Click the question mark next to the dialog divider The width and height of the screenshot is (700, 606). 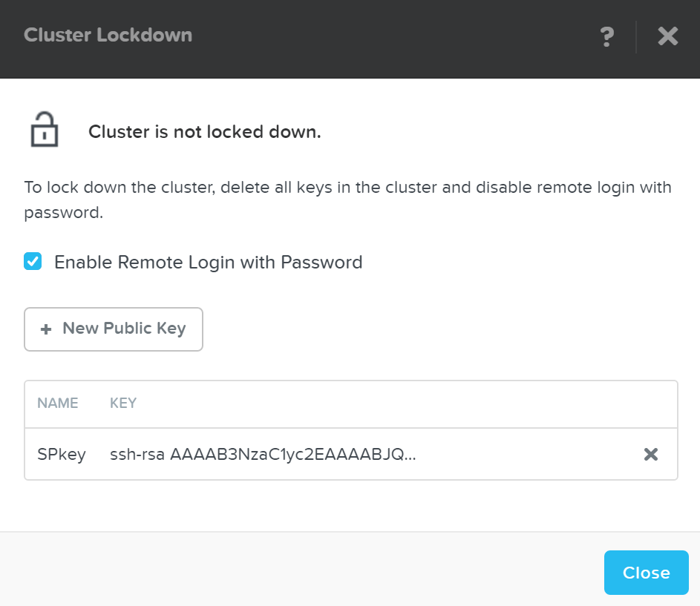tap(607, 36)
